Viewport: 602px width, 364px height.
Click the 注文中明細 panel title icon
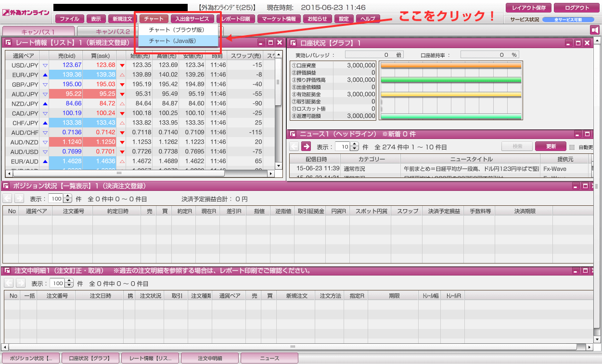[6, 271]
